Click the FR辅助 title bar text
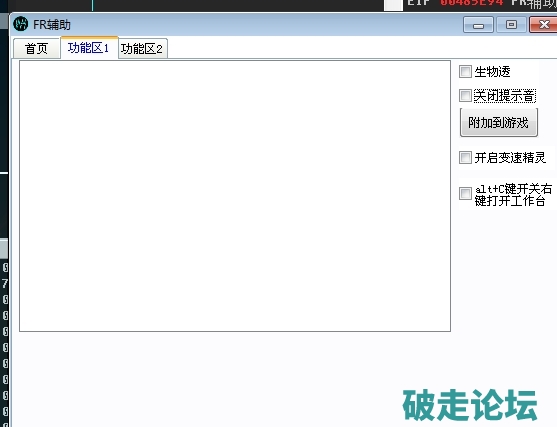557x427 pixels. tap(52, 25)
